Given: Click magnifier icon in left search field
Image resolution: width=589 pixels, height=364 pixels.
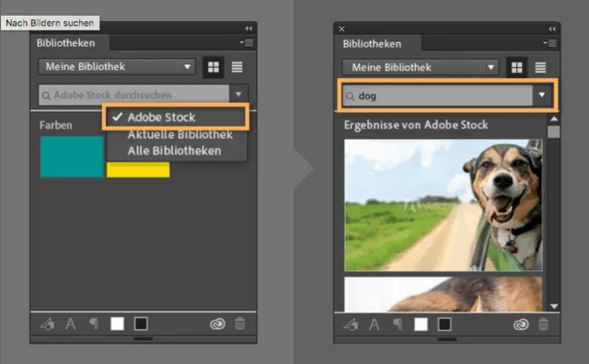Looking at the screenshot, I should [x=46, y=96].
